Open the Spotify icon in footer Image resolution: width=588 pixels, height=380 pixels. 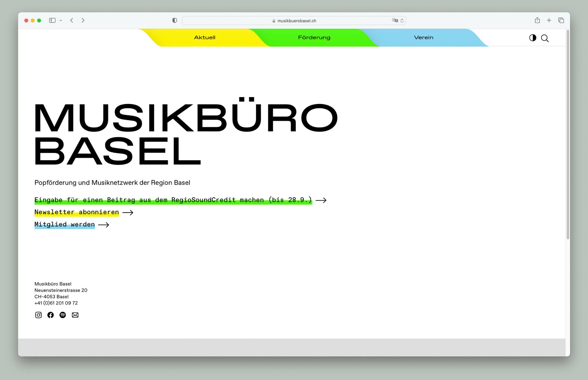click(x=63, y=315)
